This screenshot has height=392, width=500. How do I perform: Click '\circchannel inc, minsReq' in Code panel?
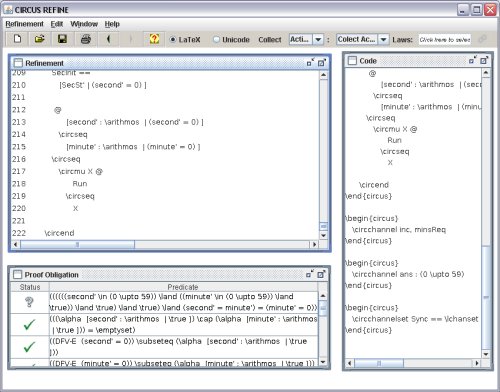399,229
